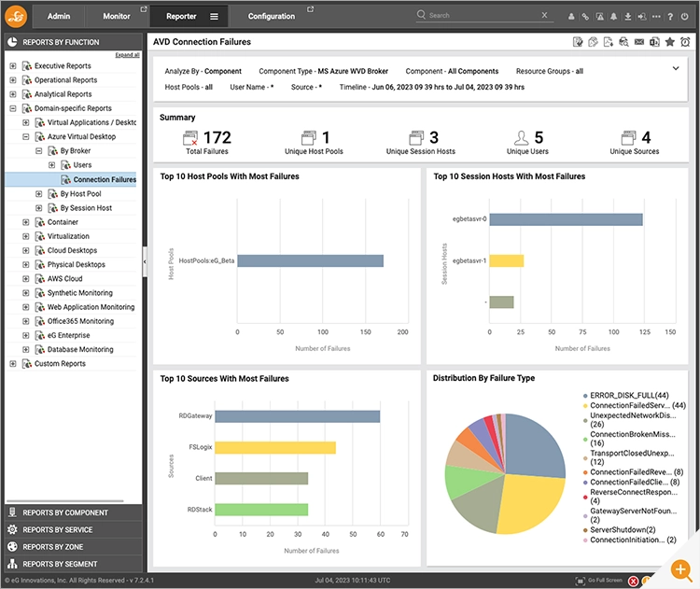Click Go Full Screen in footer

pyautogui.click(x=605, y=580)
